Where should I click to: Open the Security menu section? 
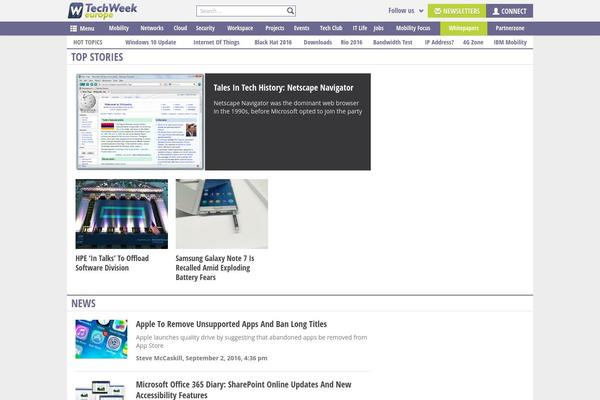[205, 28]
